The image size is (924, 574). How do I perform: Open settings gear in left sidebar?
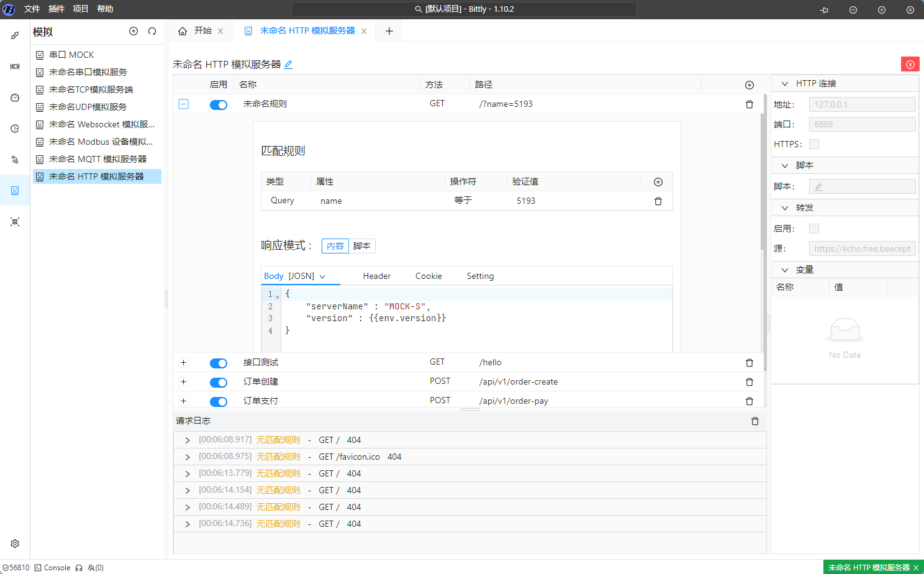point(15,544)
